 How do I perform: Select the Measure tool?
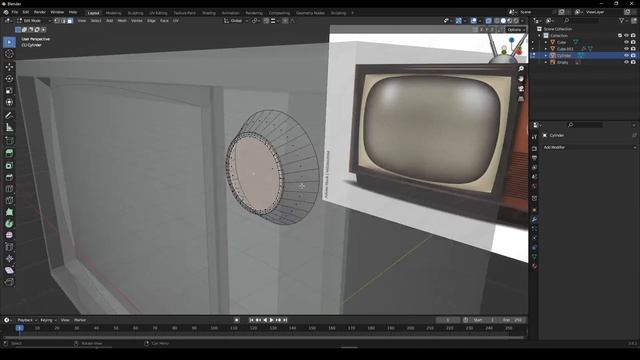(x=9, y=127)
